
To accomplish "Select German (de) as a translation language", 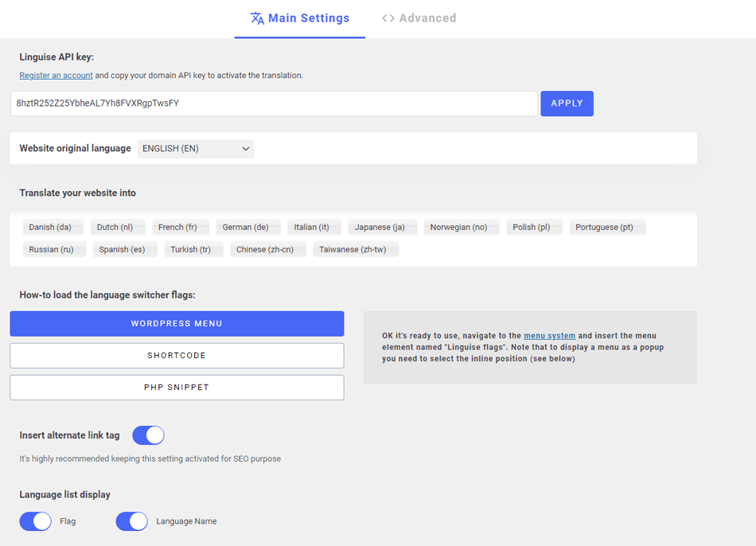I will (x=248, y=226).
